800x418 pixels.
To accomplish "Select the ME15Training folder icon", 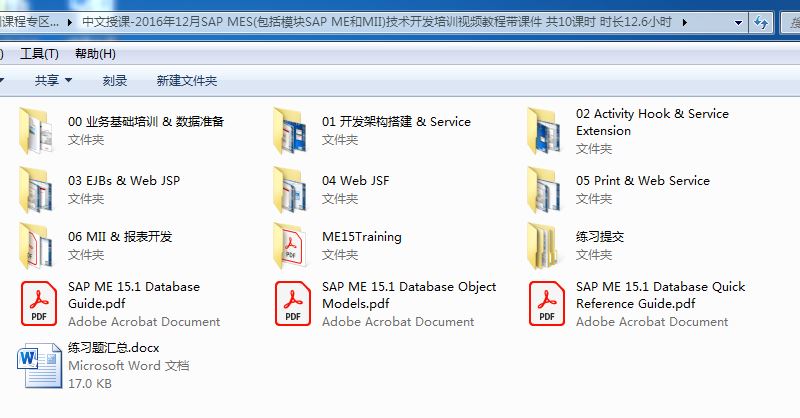I will pos(290,246).
